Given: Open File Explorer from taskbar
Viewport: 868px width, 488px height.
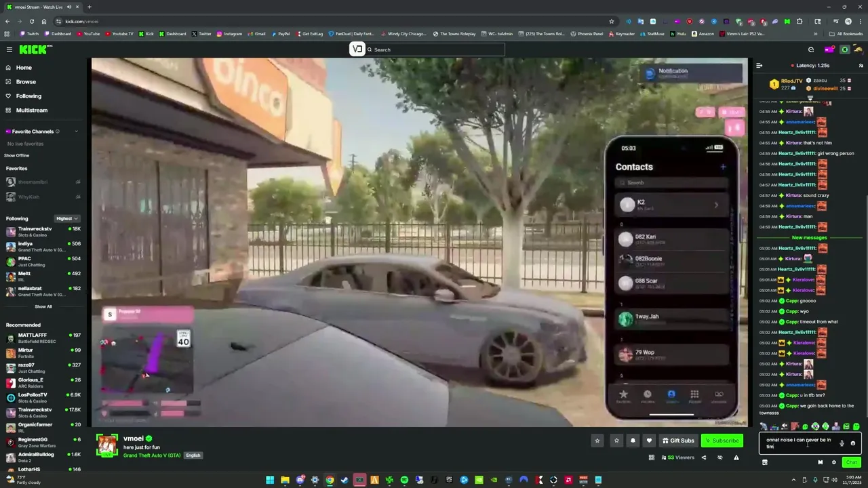Looking at the screenshot, I should click(x=285, y=480).
